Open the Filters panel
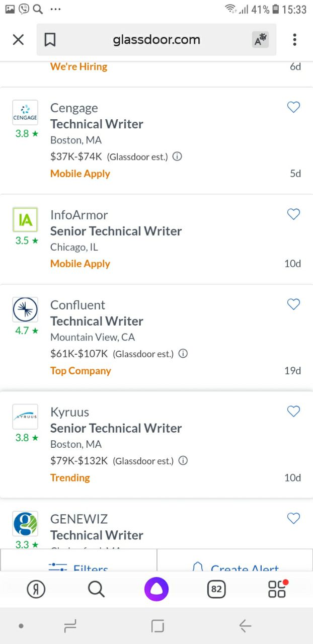The image size is (313, 644). (79, 566)
